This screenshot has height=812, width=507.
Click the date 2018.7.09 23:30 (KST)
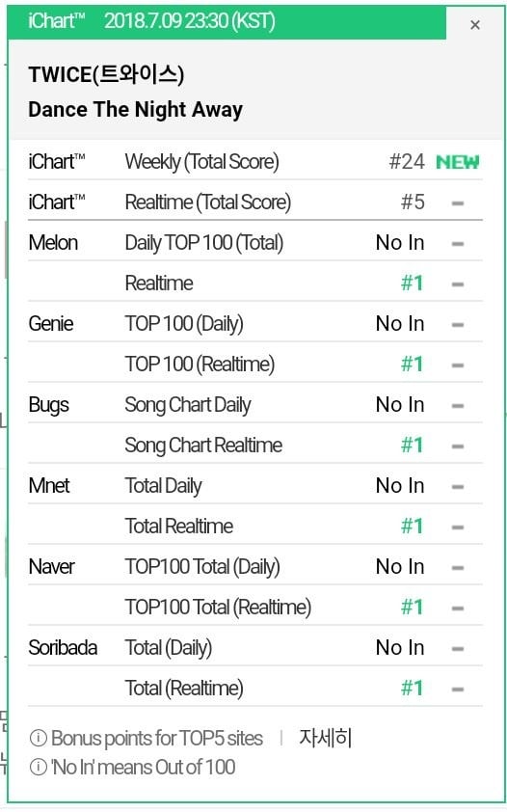[189, 21]
